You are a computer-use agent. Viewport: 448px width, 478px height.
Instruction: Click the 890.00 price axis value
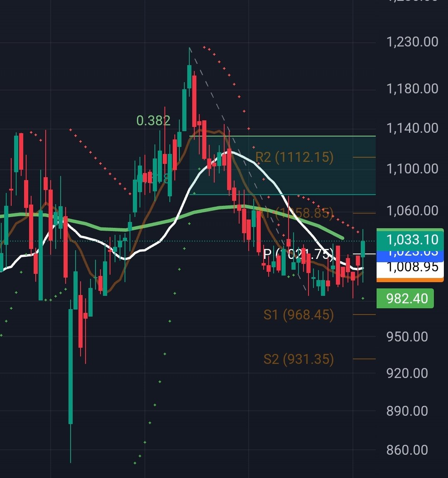(407, 411)
